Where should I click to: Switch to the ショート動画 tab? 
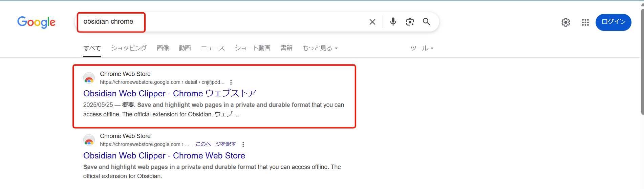253,48
